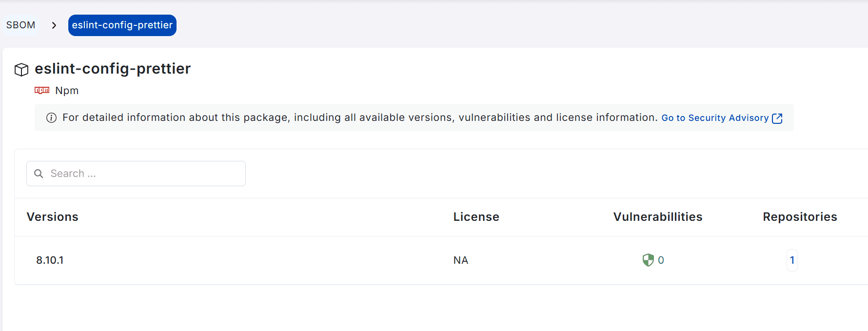868x331 pixels.
Task: Click the green shield vulnerability icon
Action: 648,260
